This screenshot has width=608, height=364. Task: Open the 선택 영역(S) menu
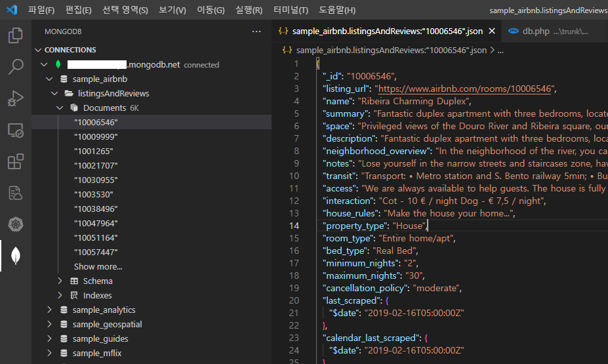(125, 10)
